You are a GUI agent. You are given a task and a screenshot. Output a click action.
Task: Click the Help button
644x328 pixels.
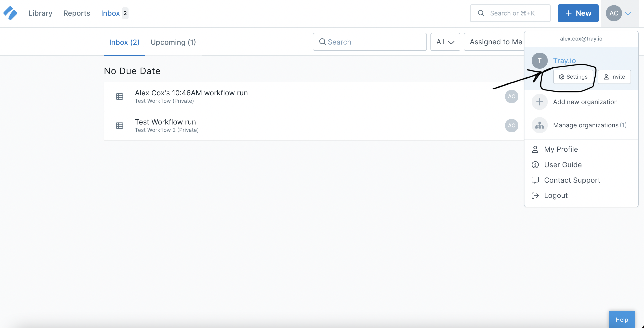click(622, 319)
